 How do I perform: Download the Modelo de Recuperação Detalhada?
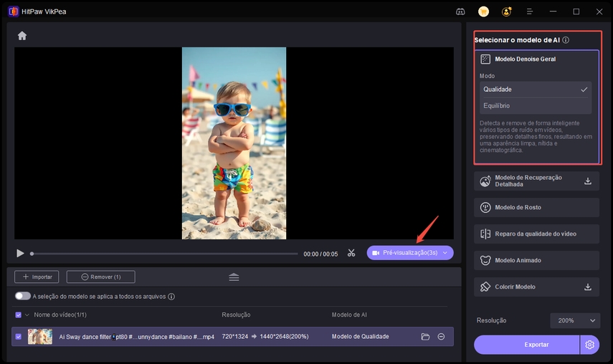click(x=588, y=181)
